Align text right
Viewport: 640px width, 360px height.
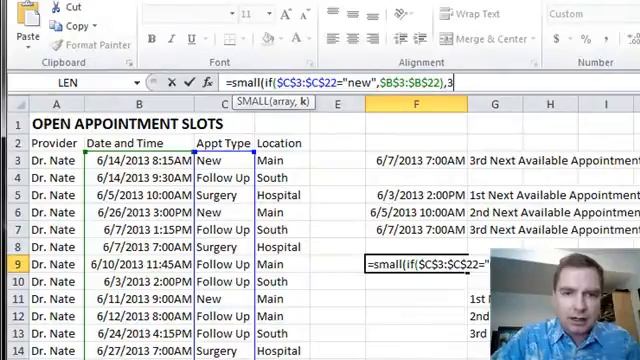click(372, 39)
